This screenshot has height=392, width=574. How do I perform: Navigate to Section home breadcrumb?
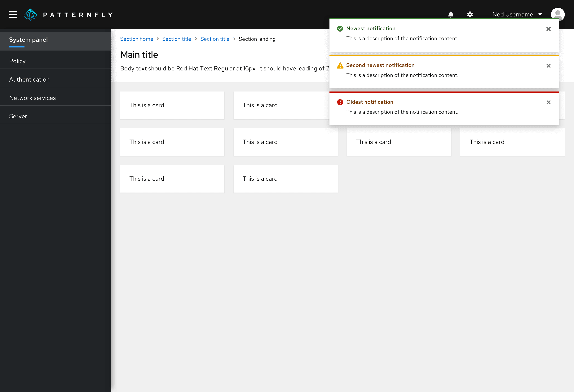click(137, 39)
